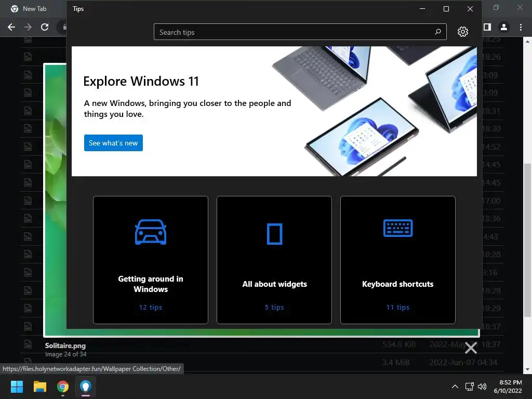Viewport: 532px width, 399px height.
Task: Toggle Chrome's side panel icon
Action: pos(487,27)
